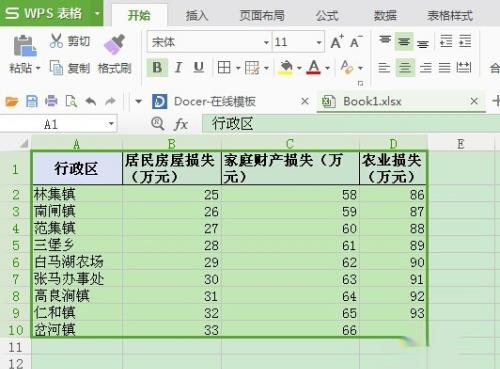Apply cell borders icon
Image resolution: width=500 pixels, height=369 pixels.
click(224, 68)
